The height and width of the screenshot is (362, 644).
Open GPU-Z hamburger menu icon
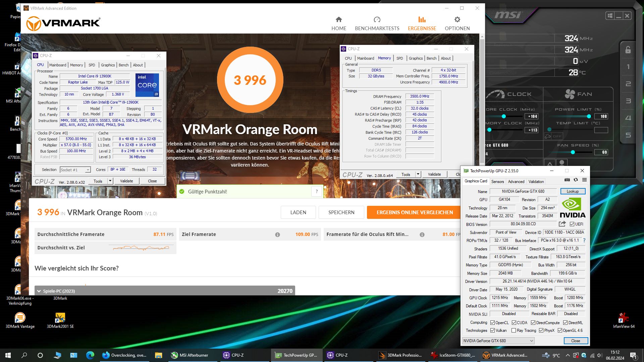[x=584, y=180]
